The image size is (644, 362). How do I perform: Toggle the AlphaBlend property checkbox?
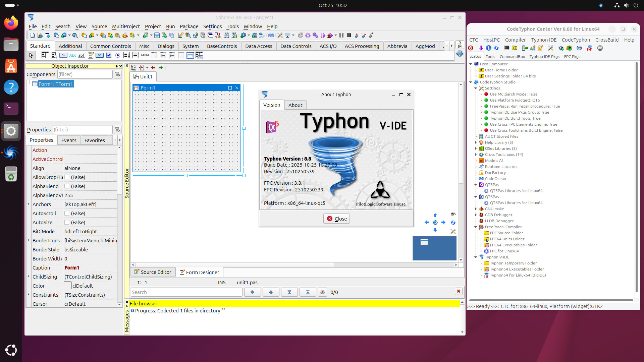[67, 186]
